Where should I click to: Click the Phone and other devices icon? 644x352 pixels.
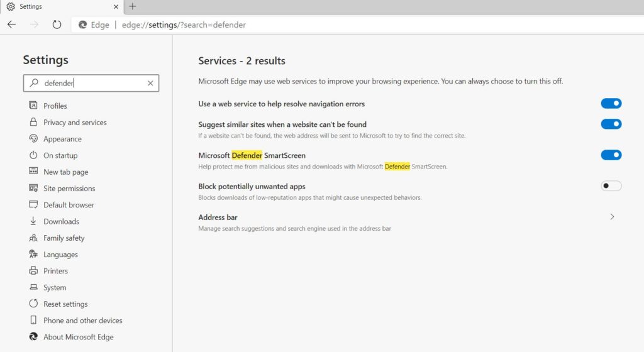click(x=33, y=319)
